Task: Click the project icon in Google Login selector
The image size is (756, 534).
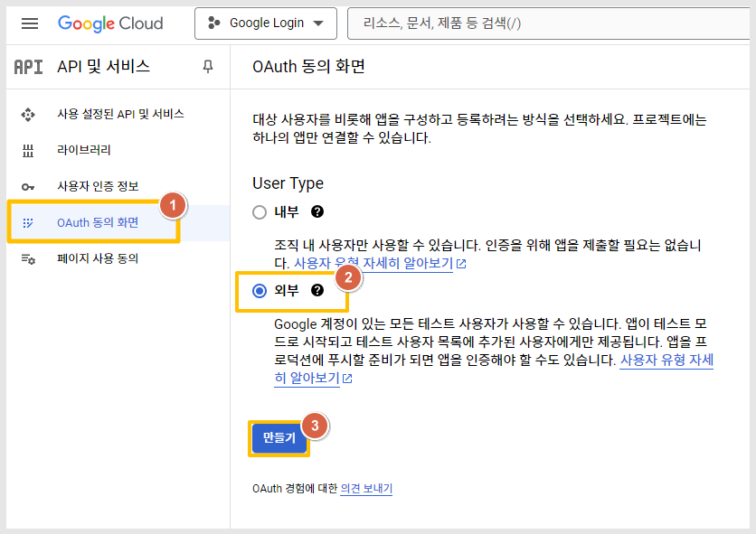Action: 214,23
